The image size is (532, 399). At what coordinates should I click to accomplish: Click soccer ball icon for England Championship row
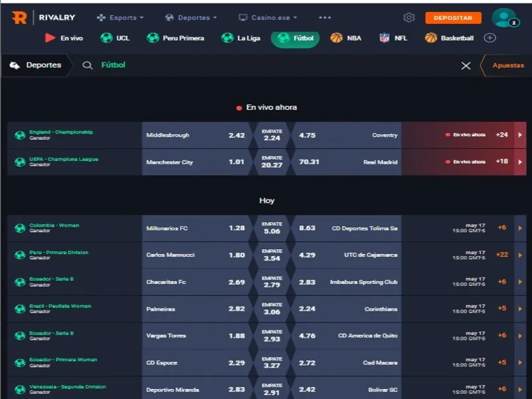[20, 135]
